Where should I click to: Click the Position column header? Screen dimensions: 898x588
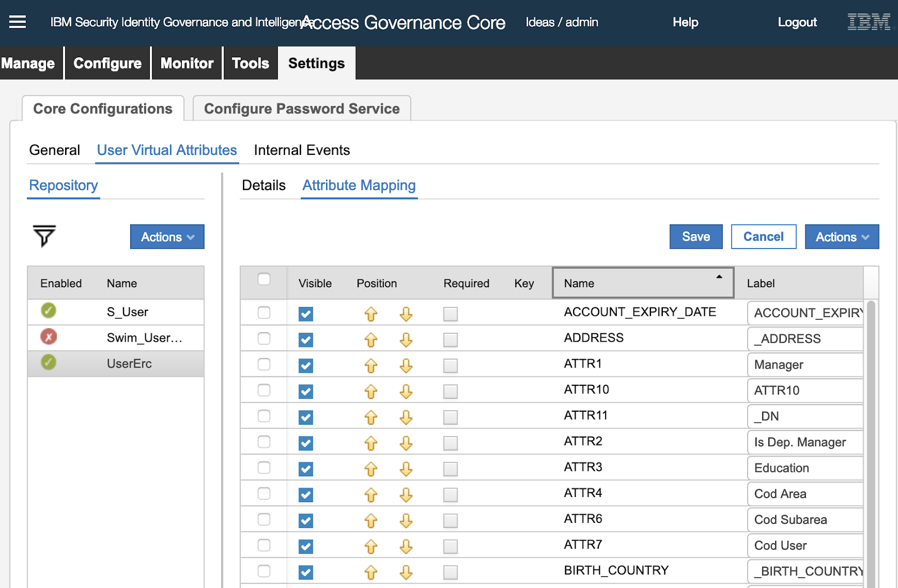click(x=377, y=283)
